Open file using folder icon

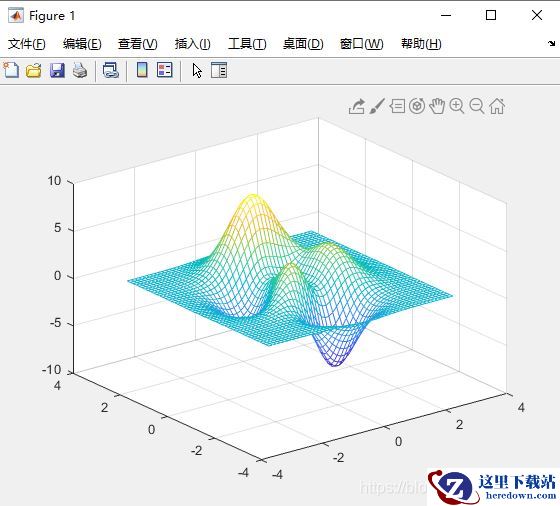point(34,70)
